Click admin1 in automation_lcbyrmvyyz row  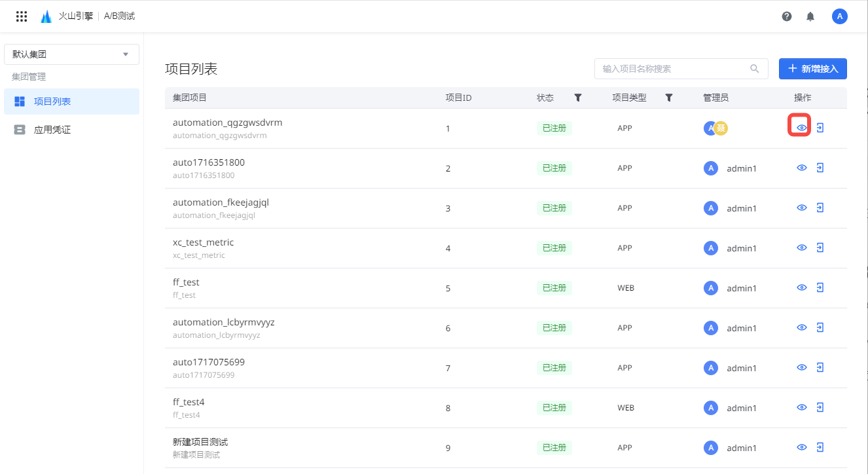point(742,328)
